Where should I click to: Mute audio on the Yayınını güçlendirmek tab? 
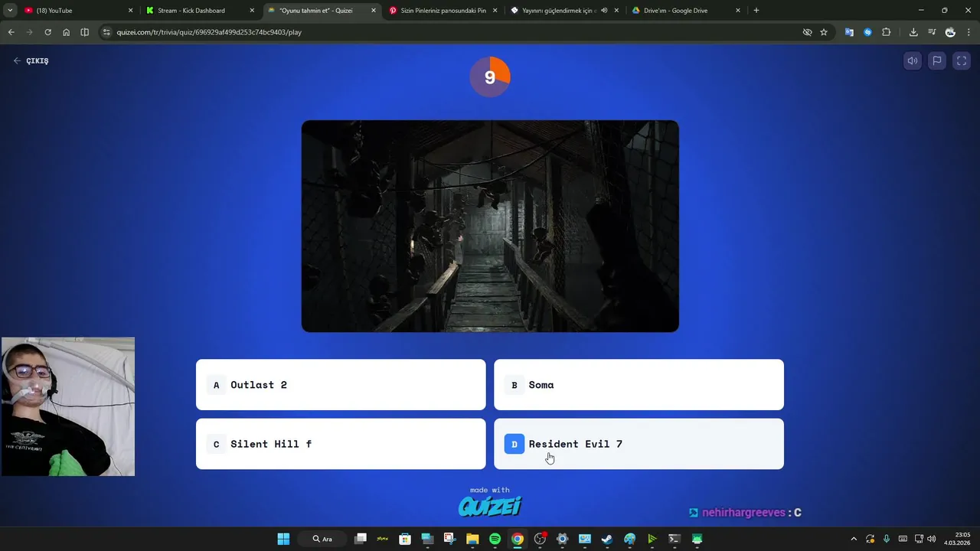(x=604, y=11)
